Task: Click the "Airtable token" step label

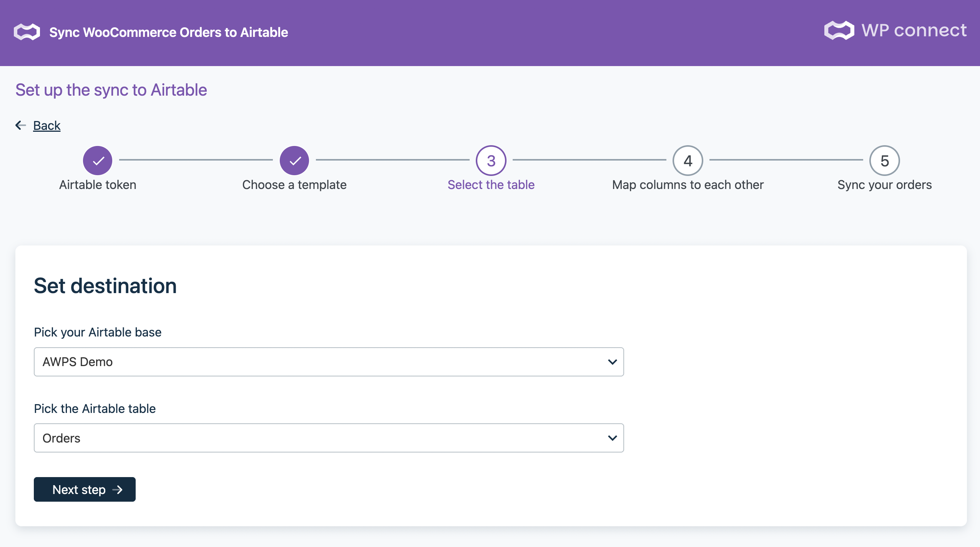Action: click(x=98, y=185)
